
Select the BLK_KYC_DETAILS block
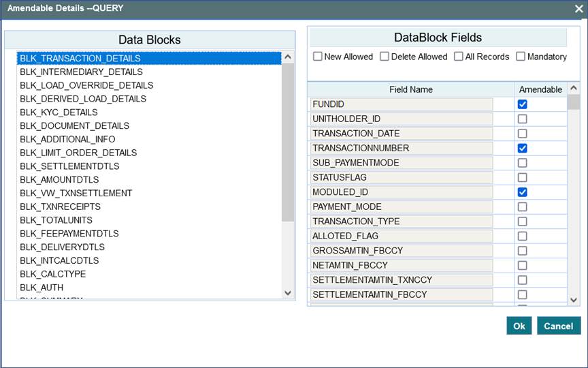coord(149,112)
